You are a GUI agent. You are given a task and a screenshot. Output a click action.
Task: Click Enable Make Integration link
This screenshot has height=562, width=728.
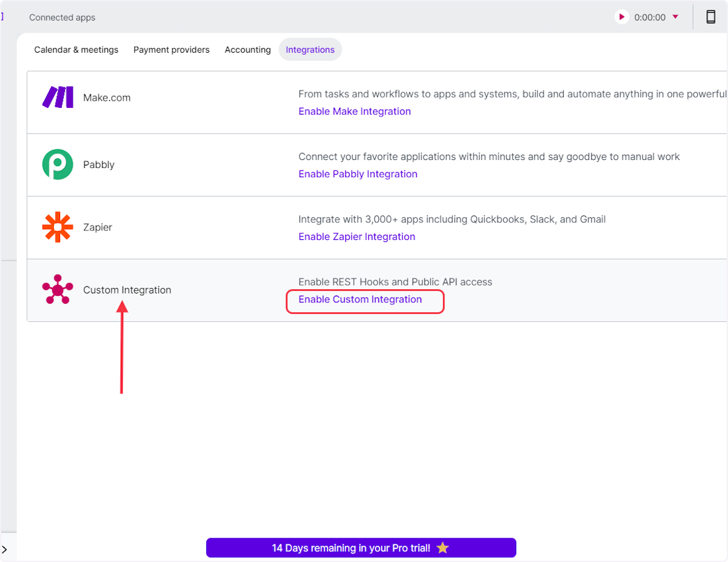click(x=355, y=112)
